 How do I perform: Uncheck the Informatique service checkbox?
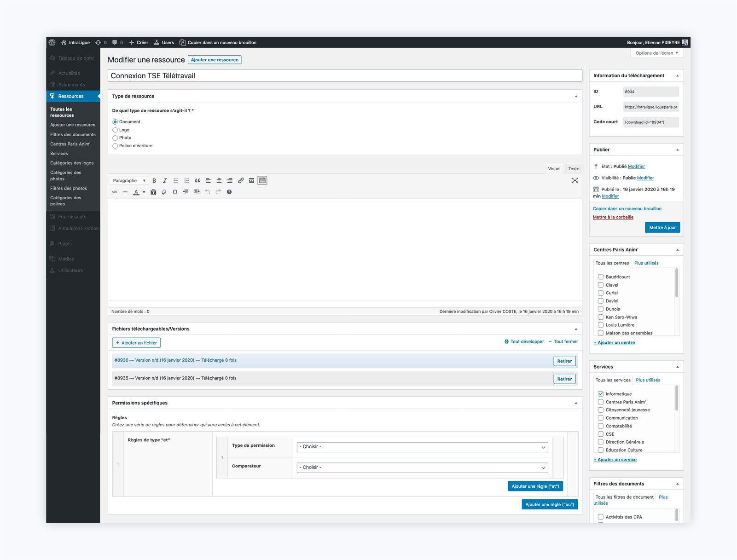click(x=600, y=394)
